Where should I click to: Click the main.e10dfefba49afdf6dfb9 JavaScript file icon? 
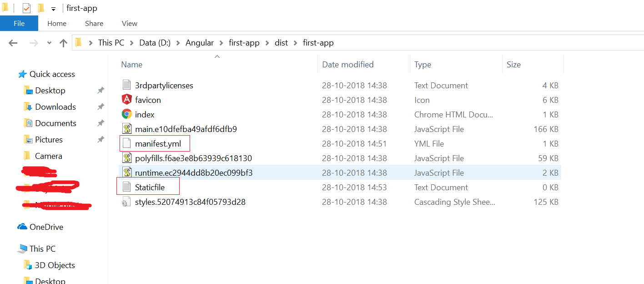coord(126,129)
